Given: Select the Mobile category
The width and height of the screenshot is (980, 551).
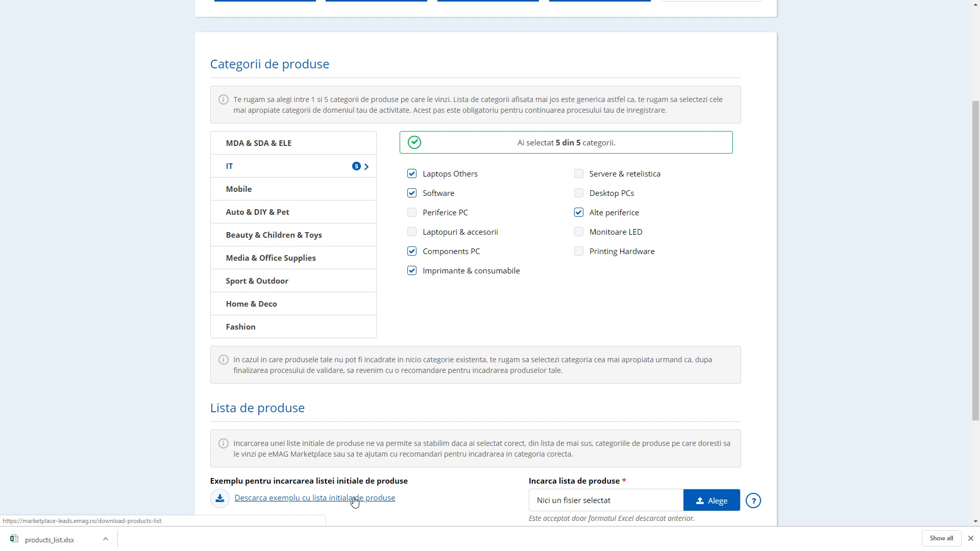Looking at the screenshot, I should [x=238, y=189].
